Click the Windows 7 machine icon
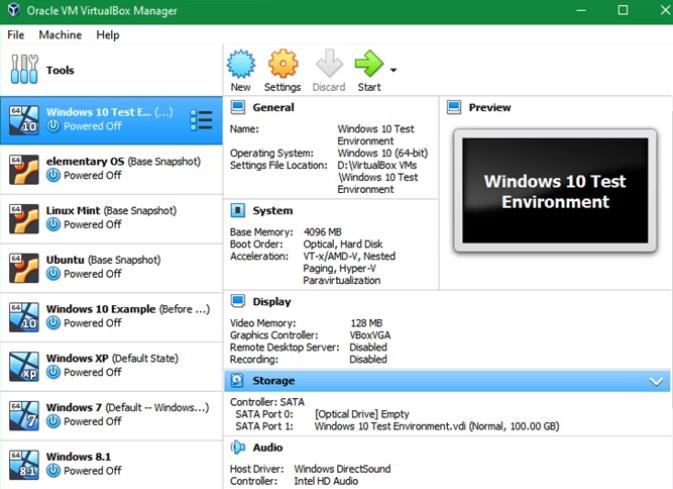 coord(24,416)
